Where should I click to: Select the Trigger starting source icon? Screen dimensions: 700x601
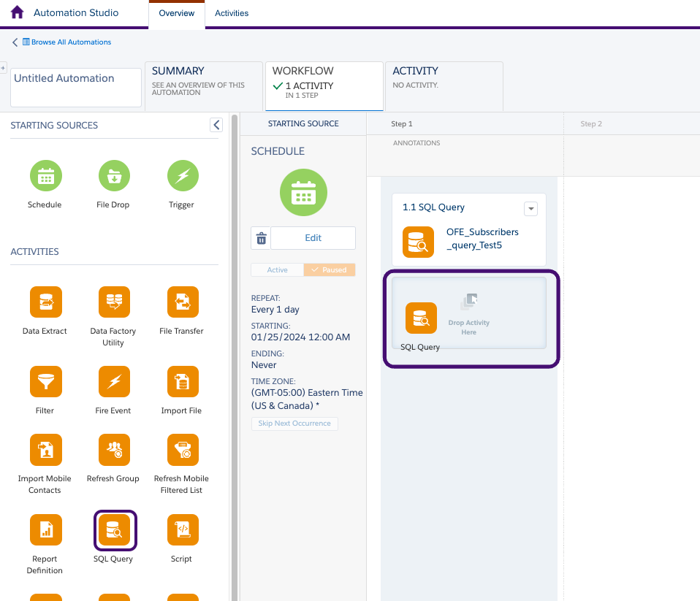click(x=182, y=175)
